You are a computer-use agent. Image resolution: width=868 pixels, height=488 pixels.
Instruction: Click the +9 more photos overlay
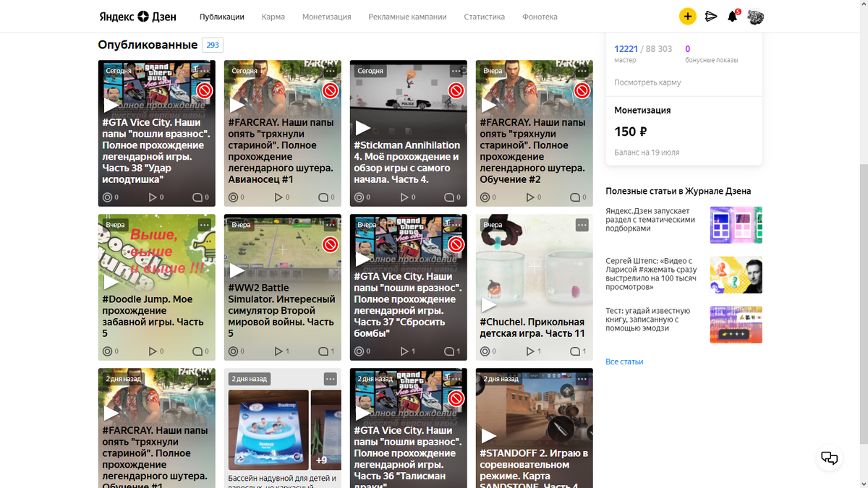pyautogui.click(x=325, y=429)
